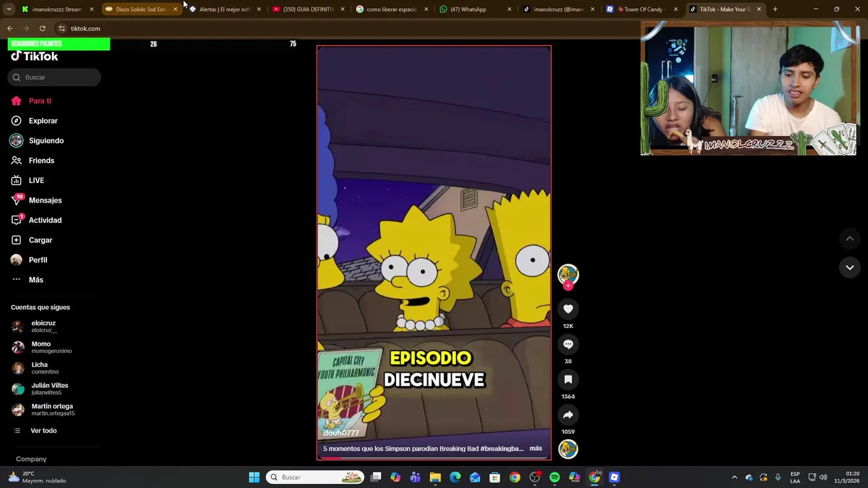The image size is (868, 488).
Task: Switch to GUIA DEFINITIVA YouTube tab
Action: click(307, 9)
